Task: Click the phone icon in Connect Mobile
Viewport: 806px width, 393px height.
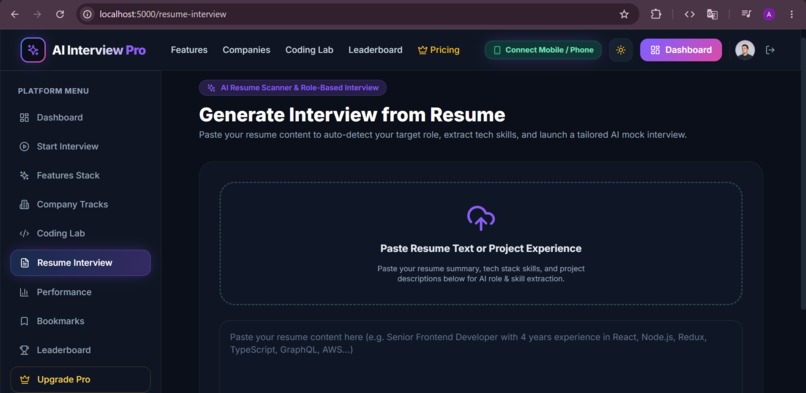Action: pos(497,50)
